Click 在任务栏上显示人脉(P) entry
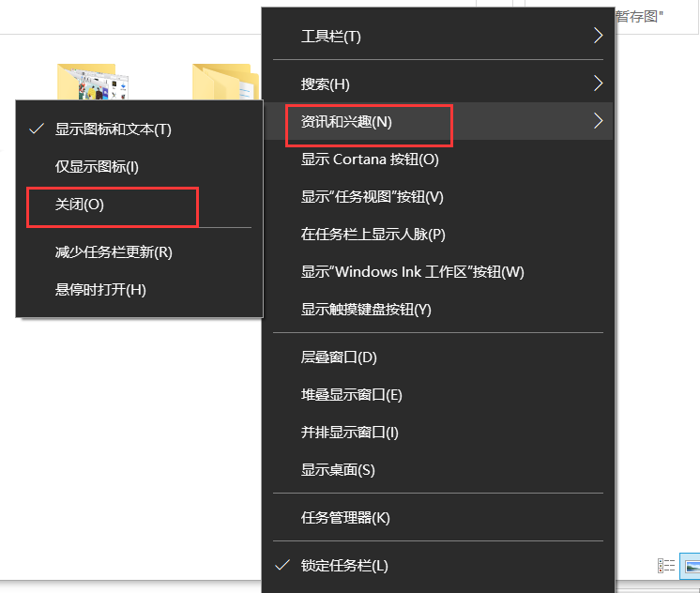700x593 pixels. [373, 235]
